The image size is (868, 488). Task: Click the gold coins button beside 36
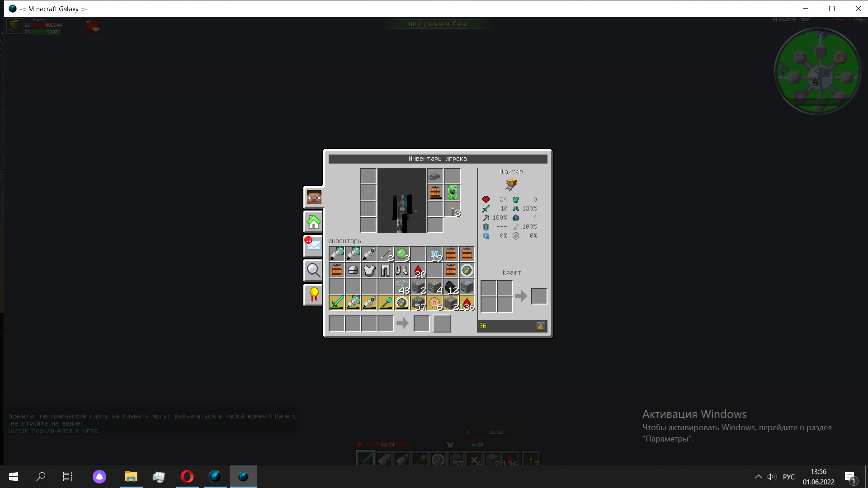point(541,326)
